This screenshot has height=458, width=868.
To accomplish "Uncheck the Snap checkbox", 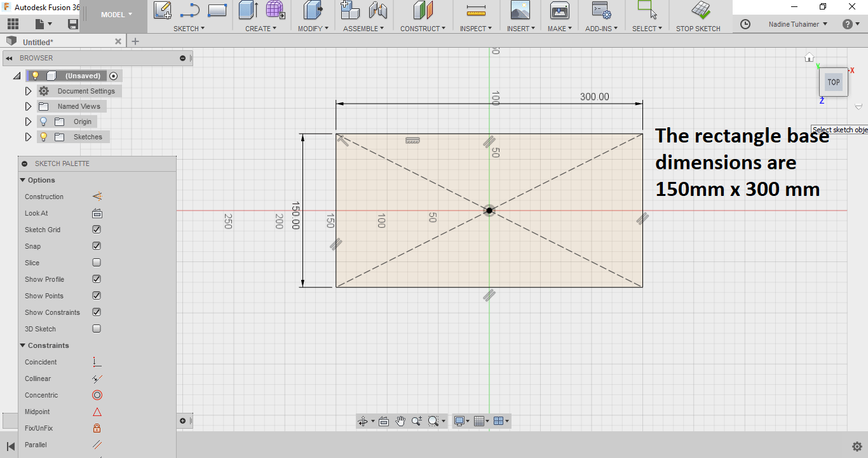I will [x=97, y=246].
